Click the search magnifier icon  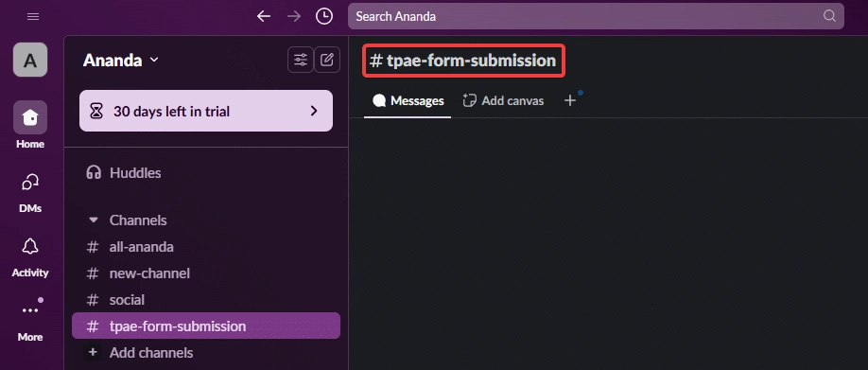coord(829,16)
